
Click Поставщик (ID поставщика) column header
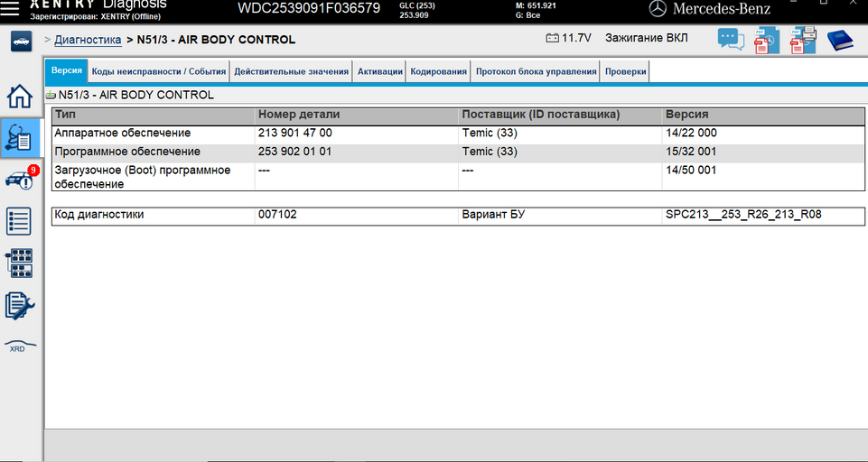click(560, 115)
